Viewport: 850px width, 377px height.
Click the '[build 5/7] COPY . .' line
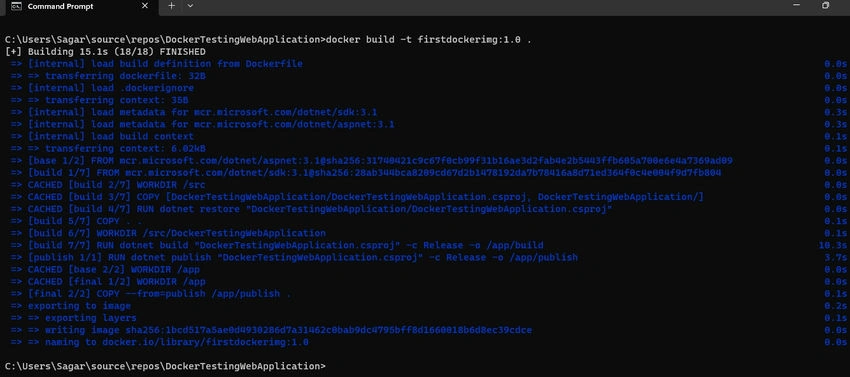point(76,221)
